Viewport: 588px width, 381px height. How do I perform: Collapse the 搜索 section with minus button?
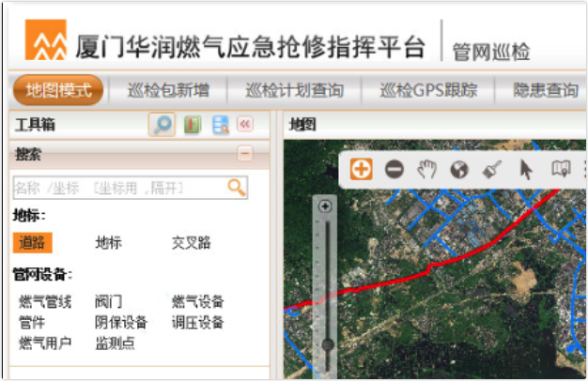245,153
